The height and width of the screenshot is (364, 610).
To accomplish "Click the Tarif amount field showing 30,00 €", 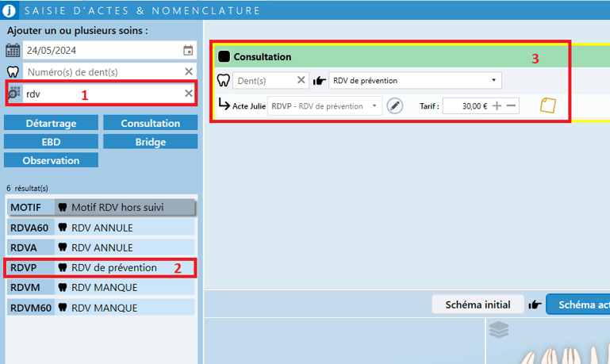I will tap(466, 105).
